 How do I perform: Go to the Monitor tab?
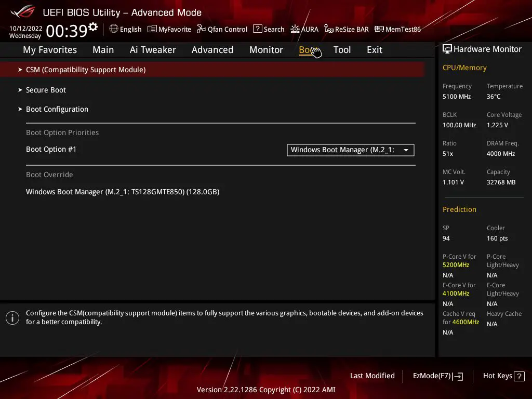pos(267,50)
